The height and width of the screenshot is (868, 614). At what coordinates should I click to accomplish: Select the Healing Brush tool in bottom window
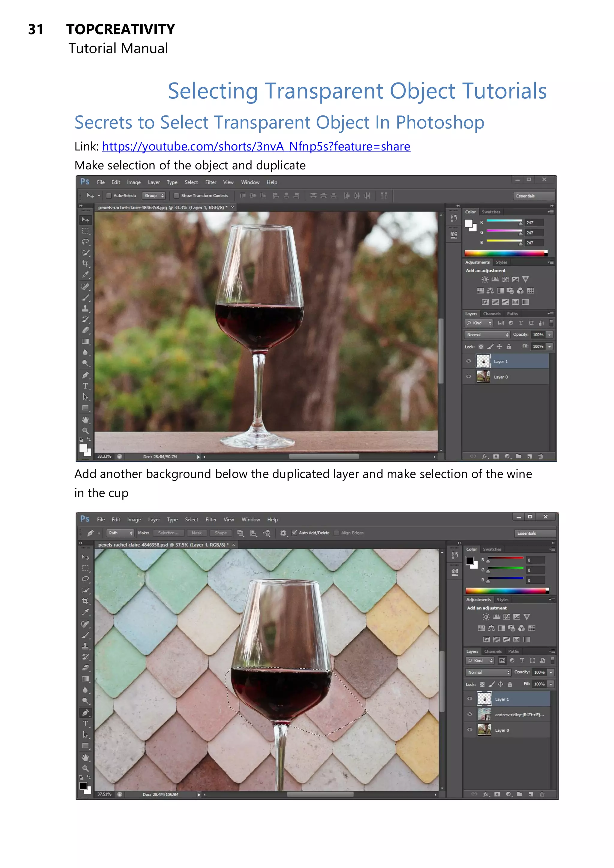coord(85,624)
